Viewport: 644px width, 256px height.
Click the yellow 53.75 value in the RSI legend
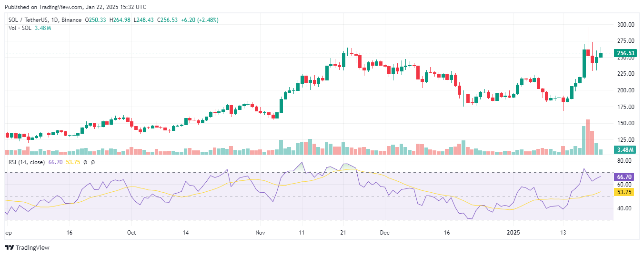72,162
